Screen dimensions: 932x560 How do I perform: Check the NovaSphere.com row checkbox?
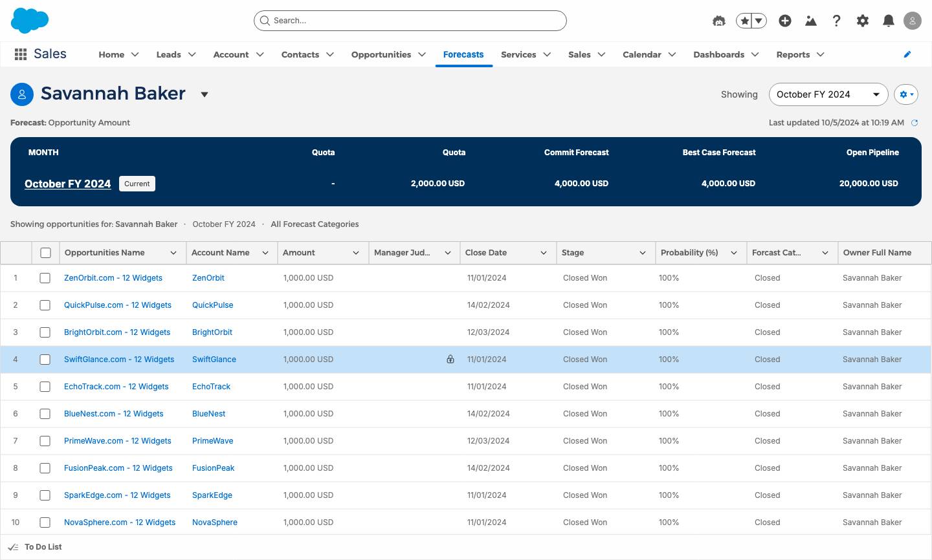[45, 522]
